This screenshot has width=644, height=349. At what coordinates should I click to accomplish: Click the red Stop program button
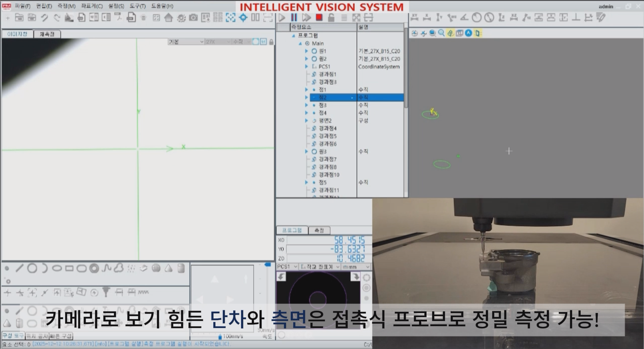pyautogui.click(x=319, y=17)
